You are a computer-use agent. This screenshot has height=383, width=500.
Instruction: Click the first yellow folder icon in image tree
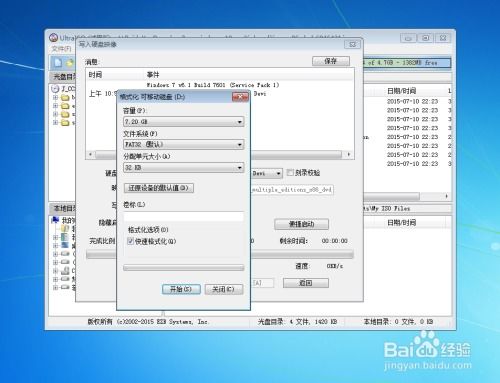pyautogui.click(x=65, y=97)
